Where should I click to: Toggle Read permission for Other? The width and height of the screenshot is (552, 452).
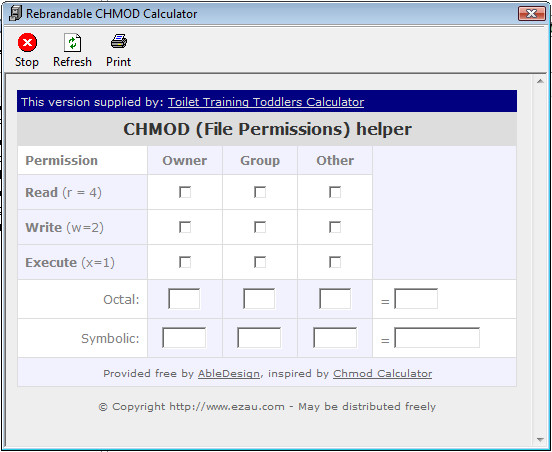point(335,192)
